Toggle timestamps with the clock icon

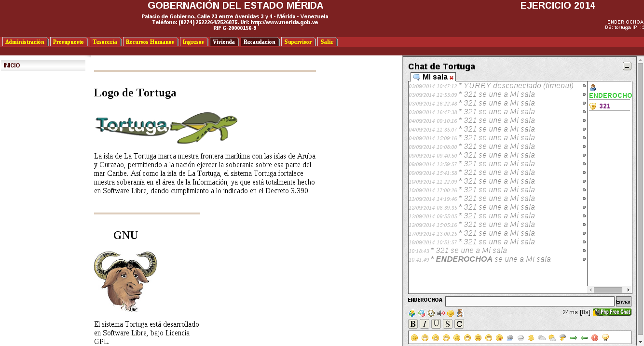(x=431, y=313)
